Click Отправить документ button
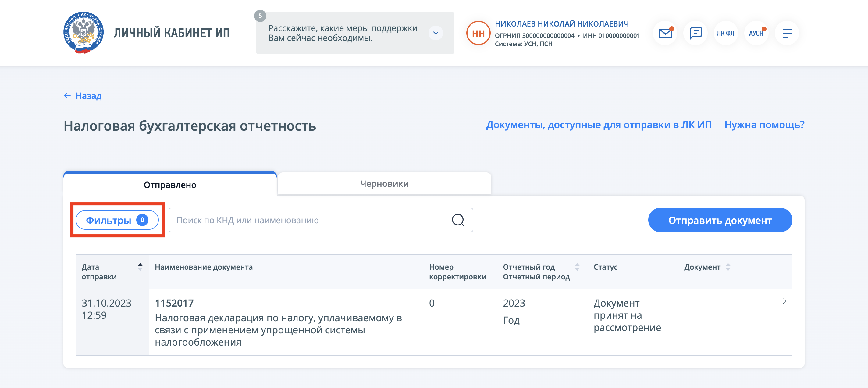The width and height of the screenshot is (868, 388). (720, 220)
